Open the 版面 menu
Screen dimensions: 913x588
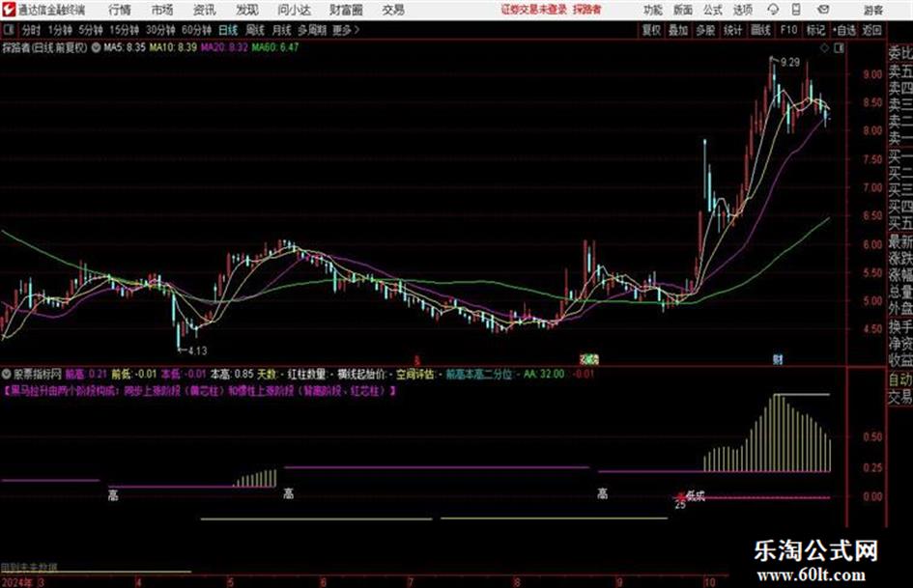tap(683, 10)
